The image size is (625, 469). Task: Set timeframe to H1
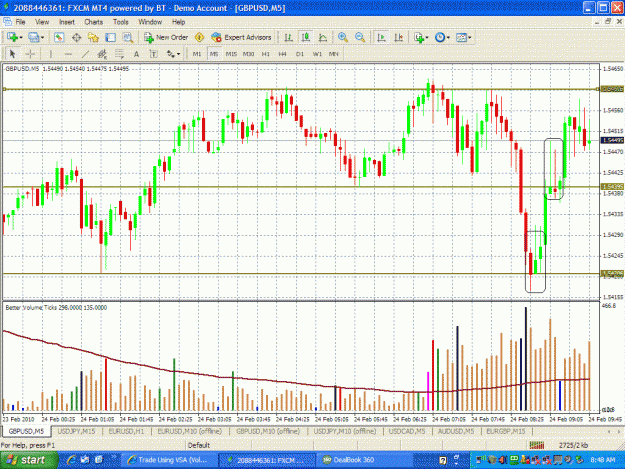pyautogui.click(x=265, y=54)
